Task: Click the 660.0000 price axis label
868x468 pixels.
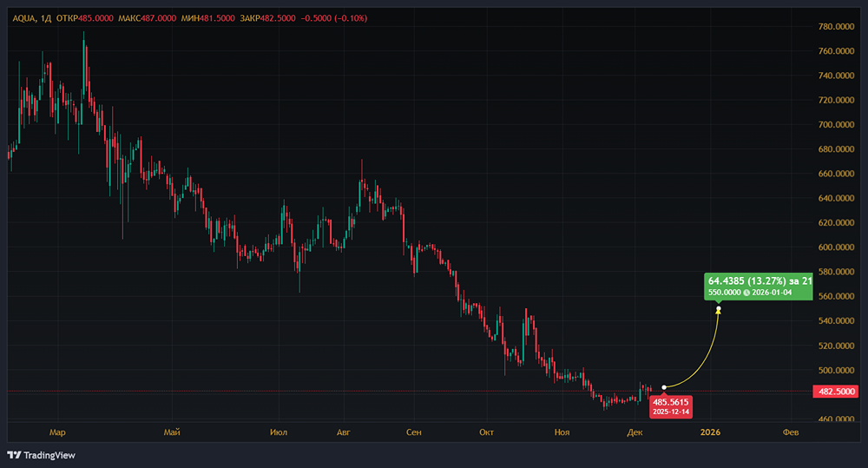Action: 836,174
